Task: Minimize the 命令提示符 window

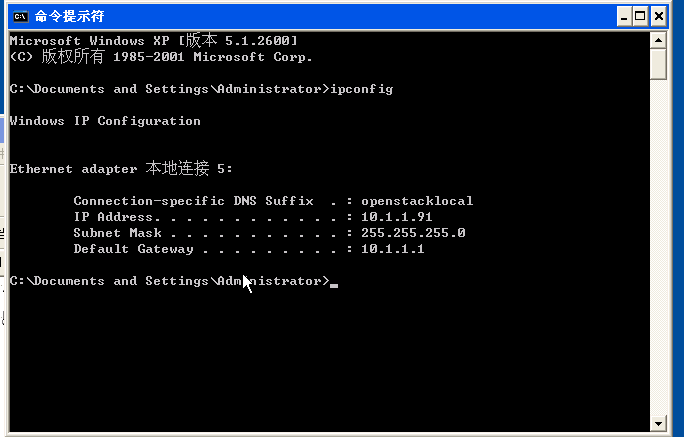Action: click(x=624, y=17)
